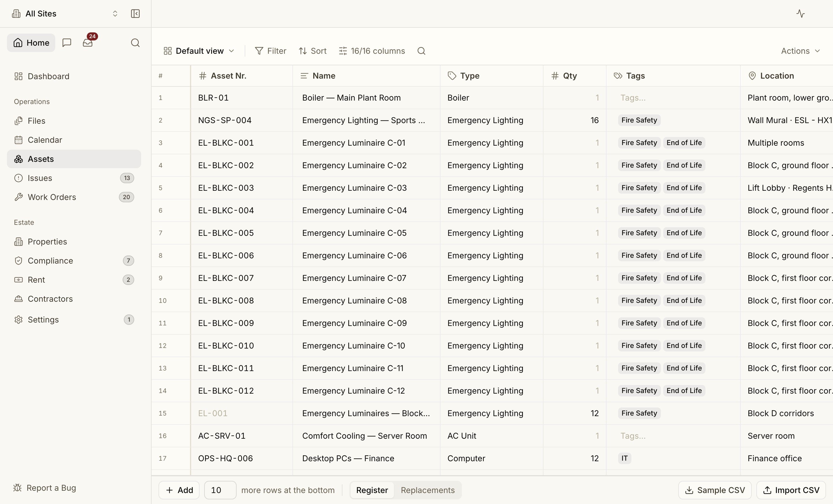This screenshot has width=833, height=504.
Task: Open the chat messages icon
Action: pyautogui.click(x=67, y=42)
